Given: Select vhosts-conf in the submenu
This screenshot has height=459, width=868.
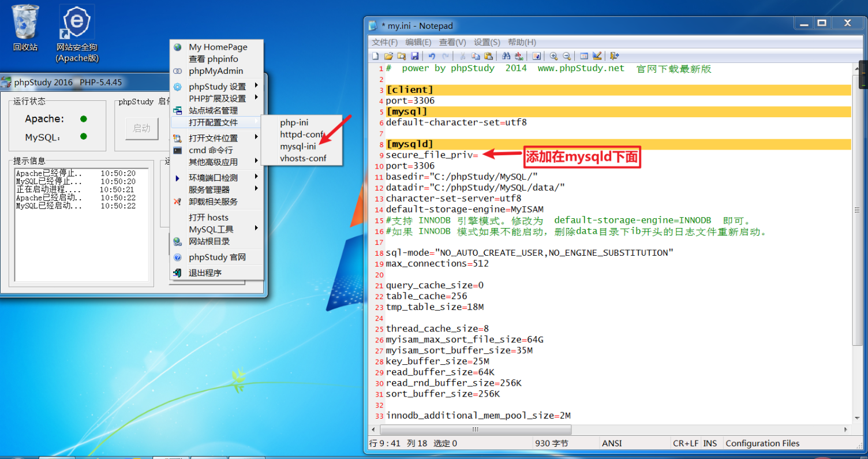Looking at the screenshot, I should 302,158.
